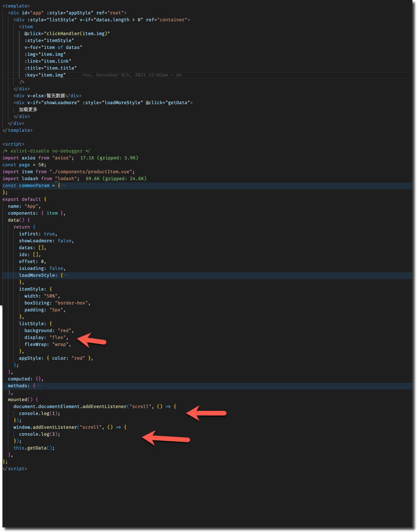The image size is (417, 532).
Task: Click the 加载更多 load-more text
Action: tap(27, 109)
